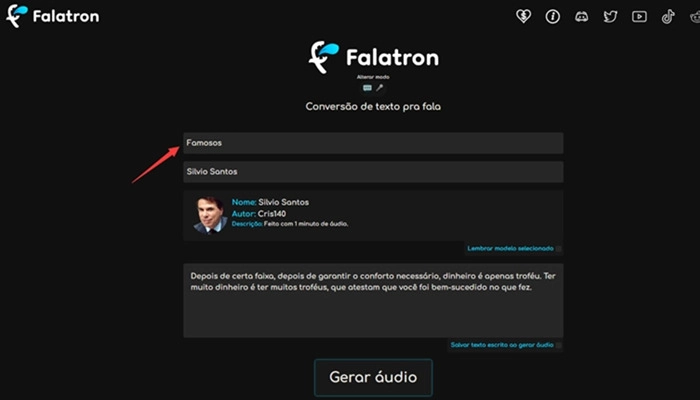Switch to keyboard text mode icon
This screenshot has width=700, height=400.
[x=367, y=88]
